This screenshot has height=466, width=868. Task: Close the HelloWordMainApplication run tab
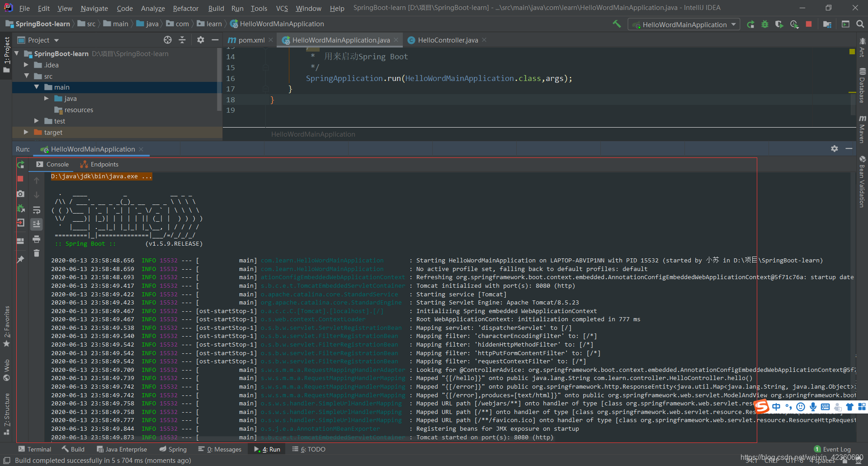(x=141, y=149)
